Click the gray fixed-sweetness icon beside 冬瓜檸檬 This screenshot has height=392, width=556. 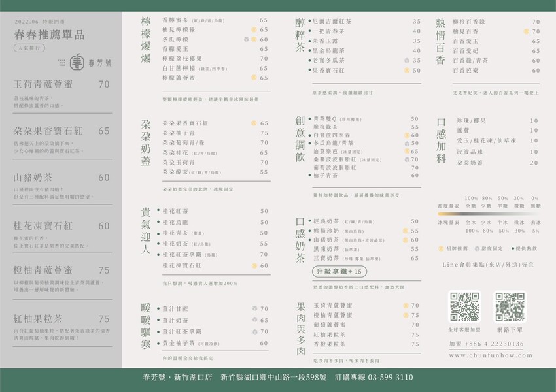tap(246, 39)
